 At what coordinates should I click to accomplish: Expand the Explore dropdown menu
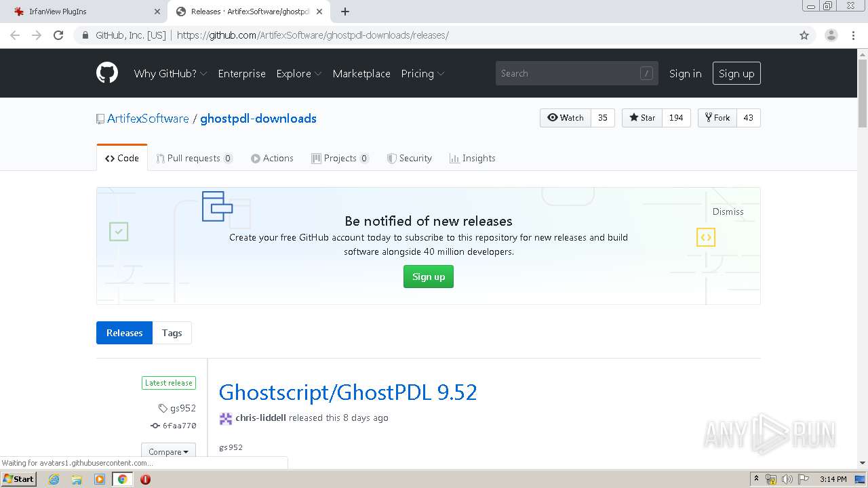[x=299, y=73]
